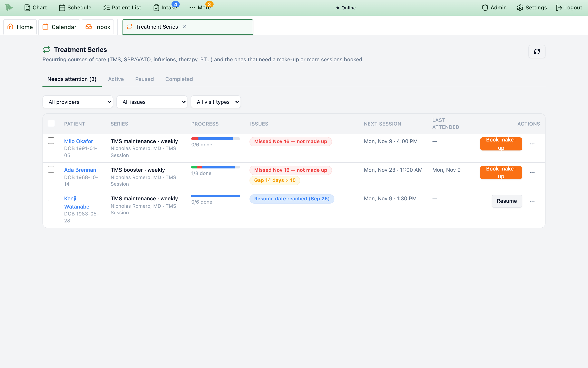Open Settings gear icon
The image size is (588, 368).
click(x=520, y=8)
